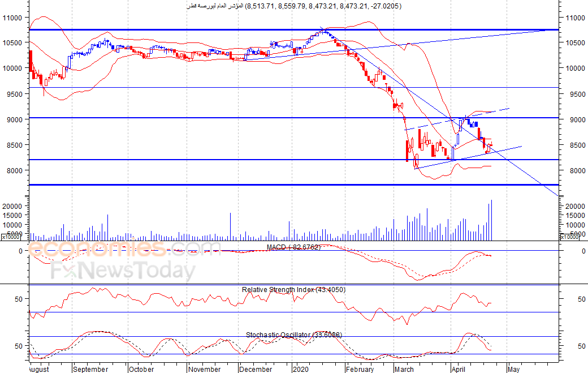Screen dimensions: 588x373
Task: Click the 15000 volume label on left axis
Action: pyautogui.click(x=12, y=216)
